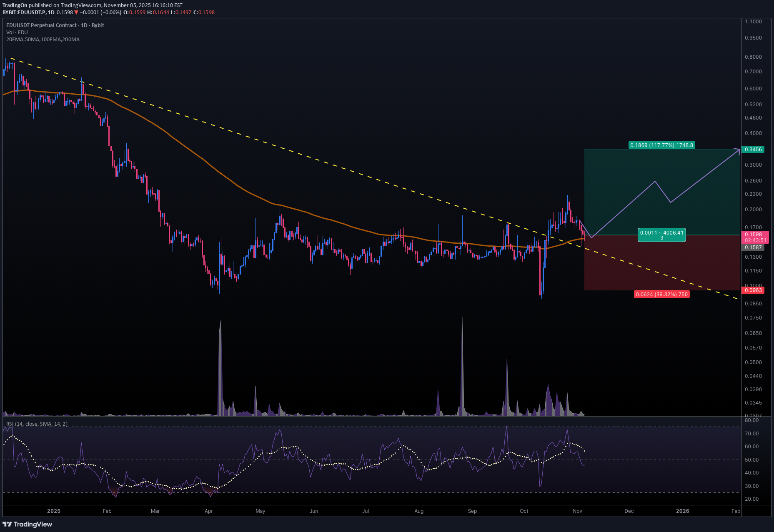Select the risk-reward box 0.0011 ~ 4006.41
This screenshot has height=532, width=774.
coord(661,235)
